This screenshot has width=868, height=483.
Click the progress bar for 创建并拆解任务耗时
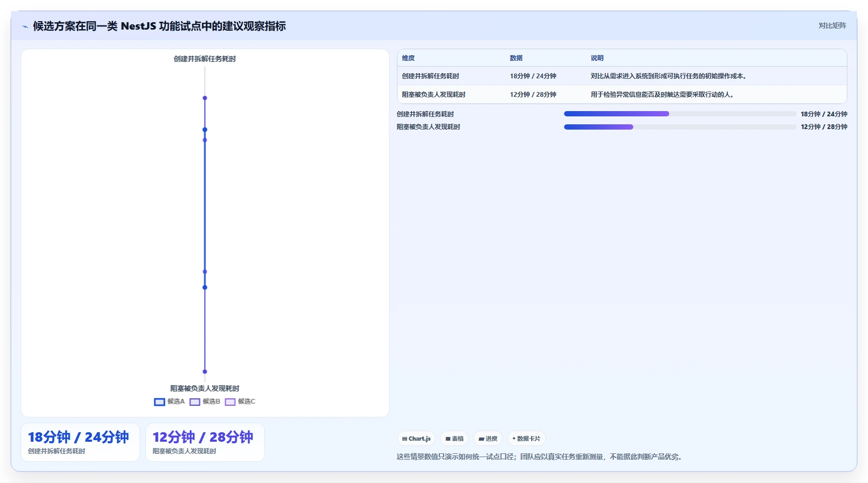tap(680, 114)
